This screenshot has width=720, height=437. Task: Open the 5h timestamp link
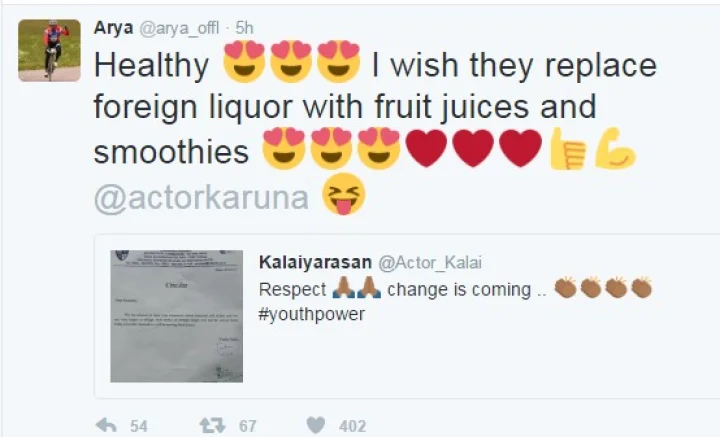point(244,28)
